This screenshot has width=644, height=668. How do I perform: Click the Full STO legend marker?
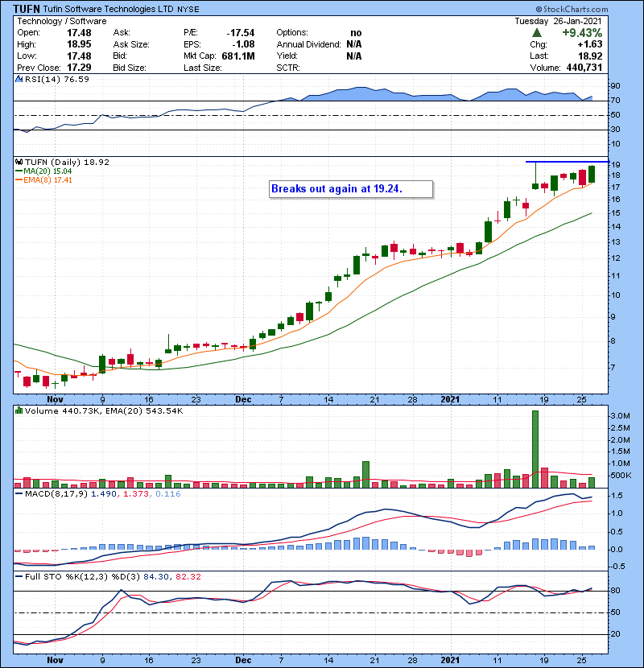(19, 575)
